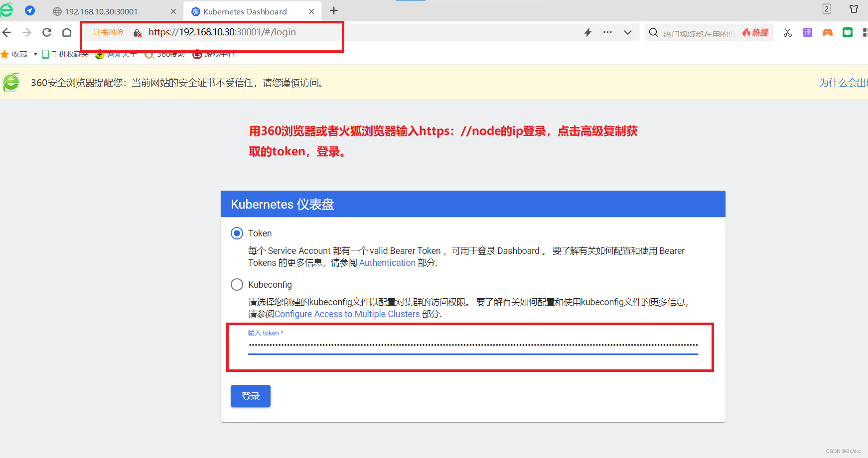Screen dimensions: 868x458
Task: Open the shirt skin icon
Action: 854,9
